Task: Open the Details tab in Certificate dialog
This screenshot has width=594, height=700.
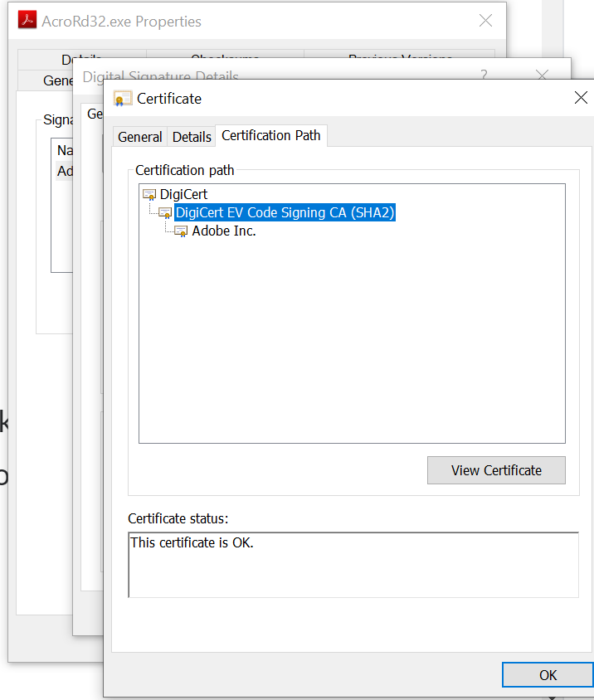Action: tap(192, 137)
